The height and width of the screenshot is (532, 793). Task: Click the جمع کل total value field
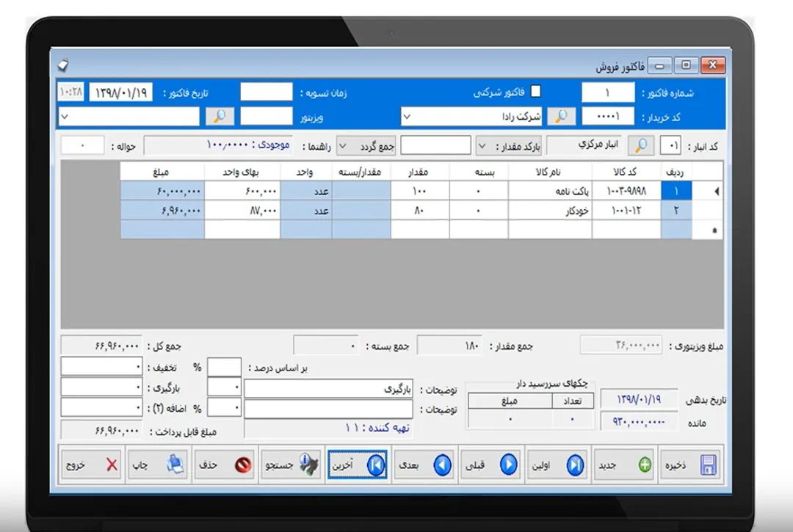tap(101, 346)
